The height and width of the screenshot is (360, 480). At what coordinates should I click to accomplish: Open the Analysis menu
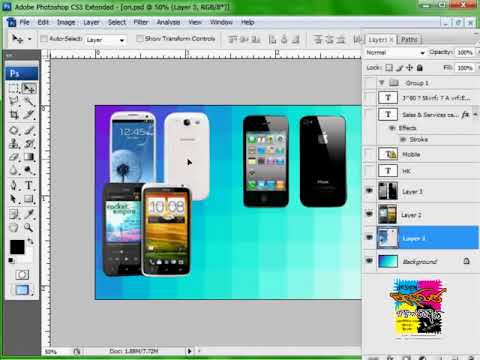[168, 22]
